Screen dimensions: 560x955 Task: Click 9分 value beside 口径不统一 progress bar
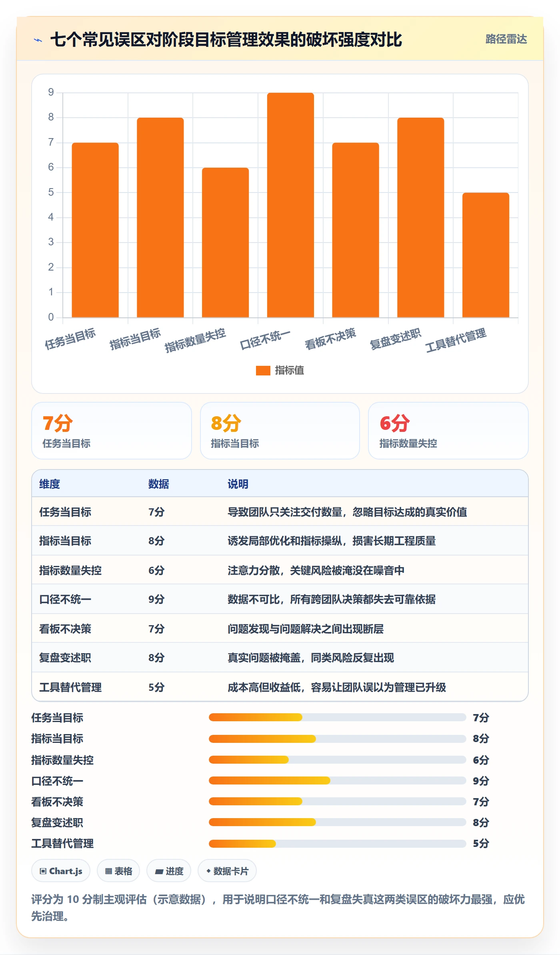click(481, 780)
